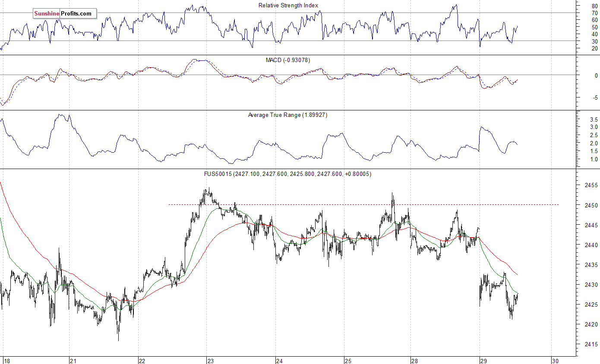The image size is (600, 364).
Task: Click RSI axis value 40
Action: point(595,34)
